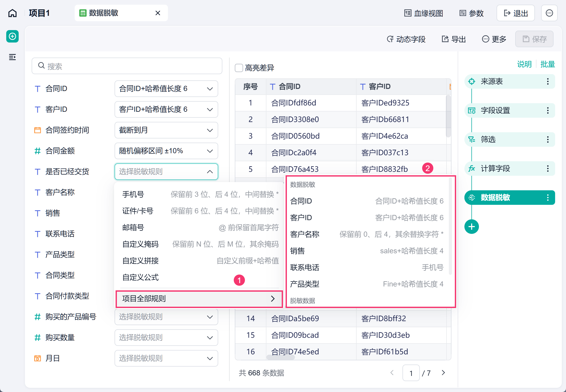Click the 退出 exit button
This screenshot has width=566, height=392.
pyautogui.click(x=515, y=13)
